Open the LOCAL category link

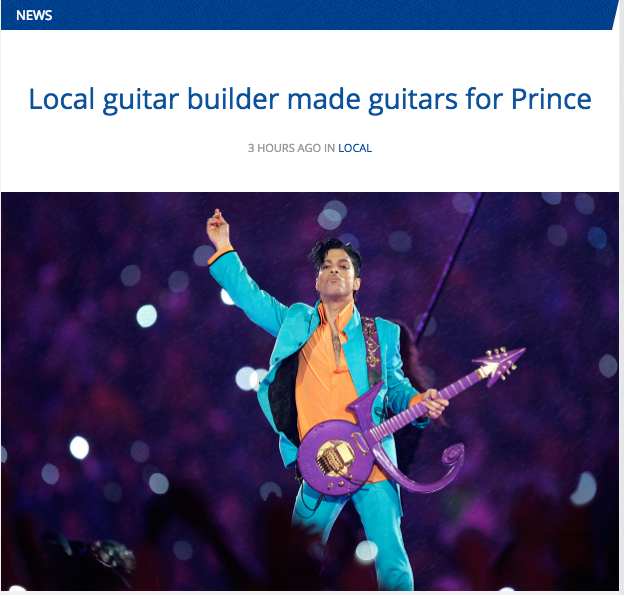click(x=355, y=148)
